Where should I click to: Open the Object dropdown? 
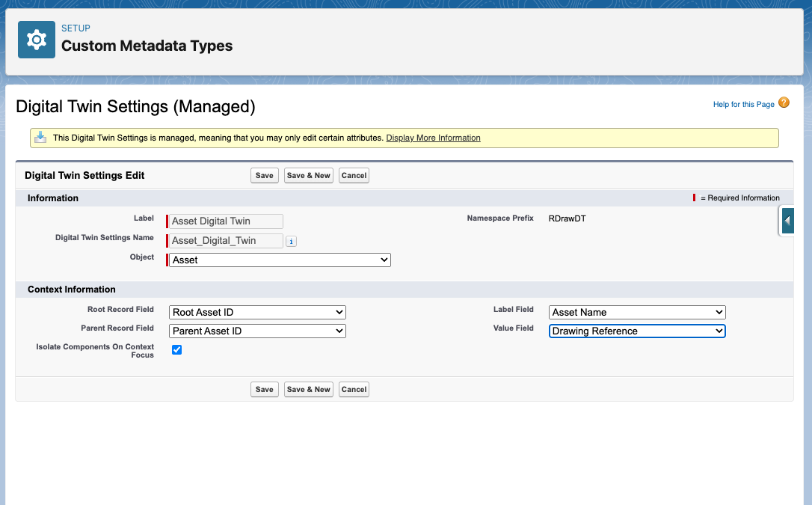(280, 260)
